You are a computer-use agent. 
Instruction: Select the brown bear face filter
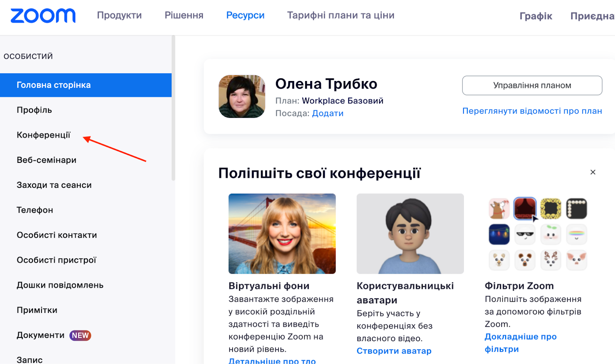525,260
